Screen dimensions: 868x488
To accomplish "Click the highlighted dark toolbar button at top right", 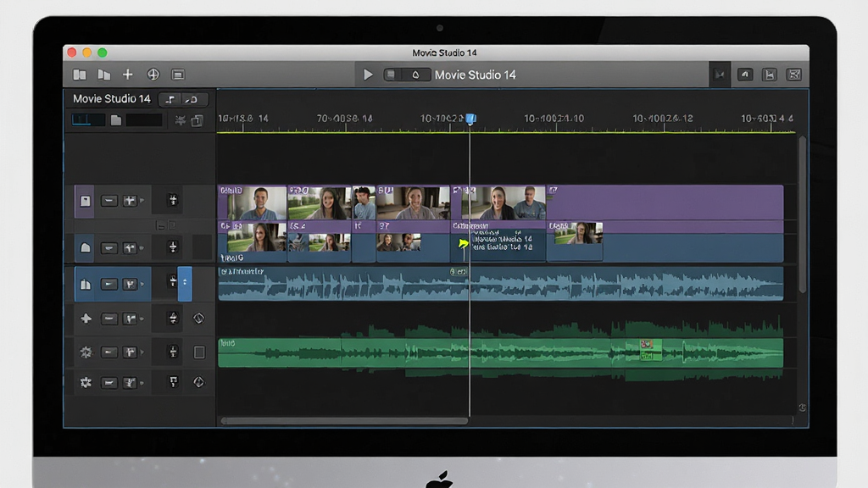I will pyautogui.click(x=720, y=75).
